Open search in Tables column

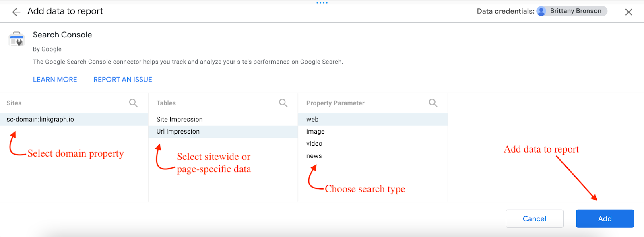point(283,103)
